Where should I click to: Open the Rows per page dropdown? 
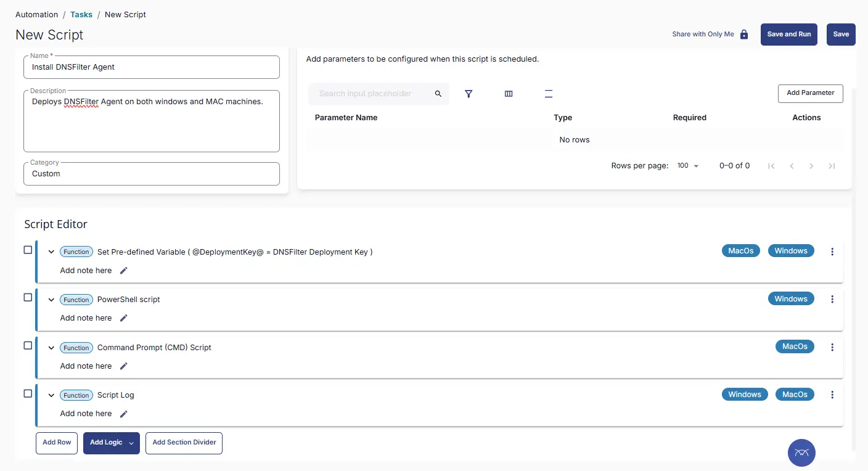click(x=687, y=166)
